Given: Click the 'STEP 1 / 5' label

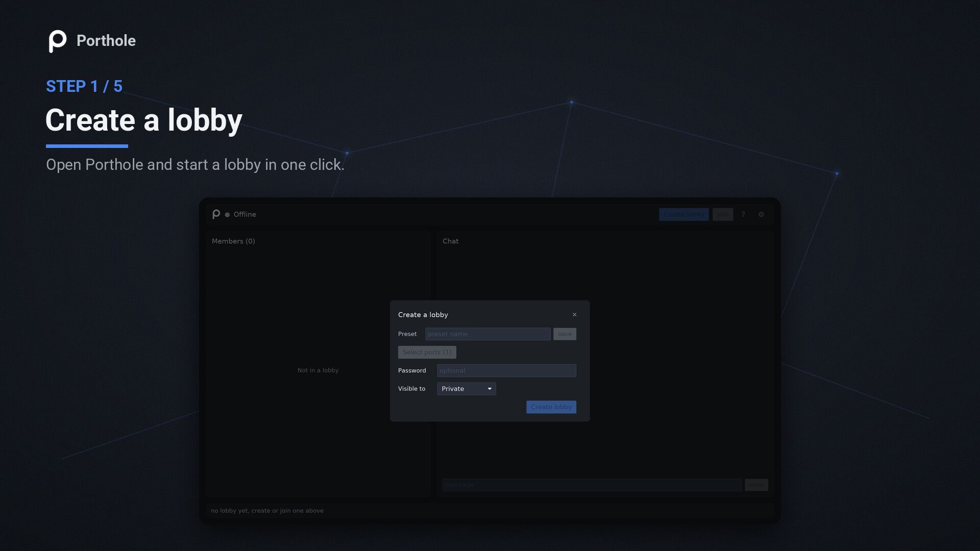Looking at the screenshot, I should pos(84,86).
